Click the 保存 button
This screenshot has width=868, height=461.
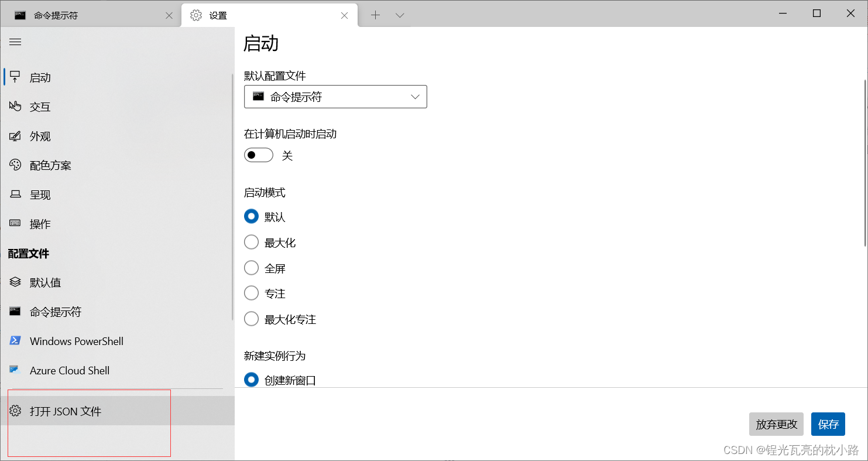click(x=828, y=424)
